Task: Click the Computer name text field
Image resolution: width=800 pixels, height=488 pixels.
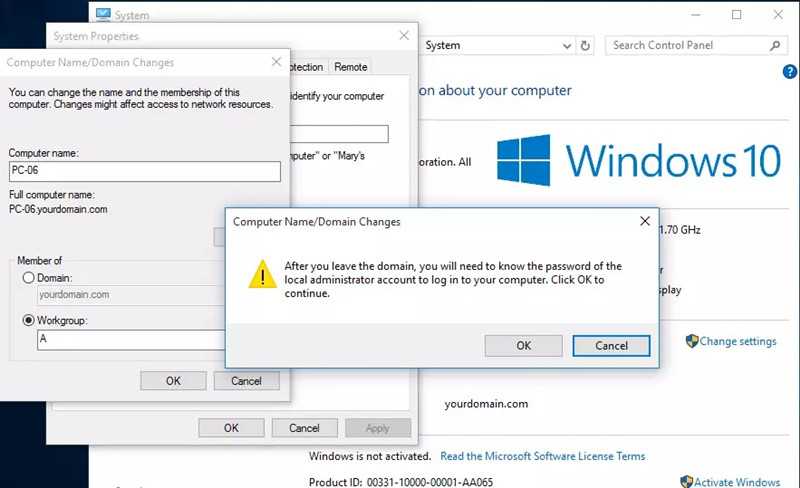Action: coord(144,171)
